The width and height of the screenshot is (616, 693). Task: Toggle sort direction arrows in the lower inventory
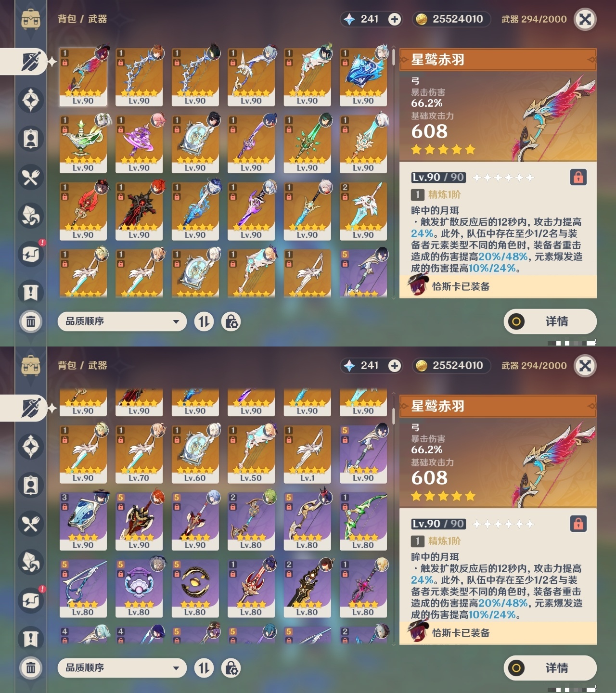click(204, 668)
